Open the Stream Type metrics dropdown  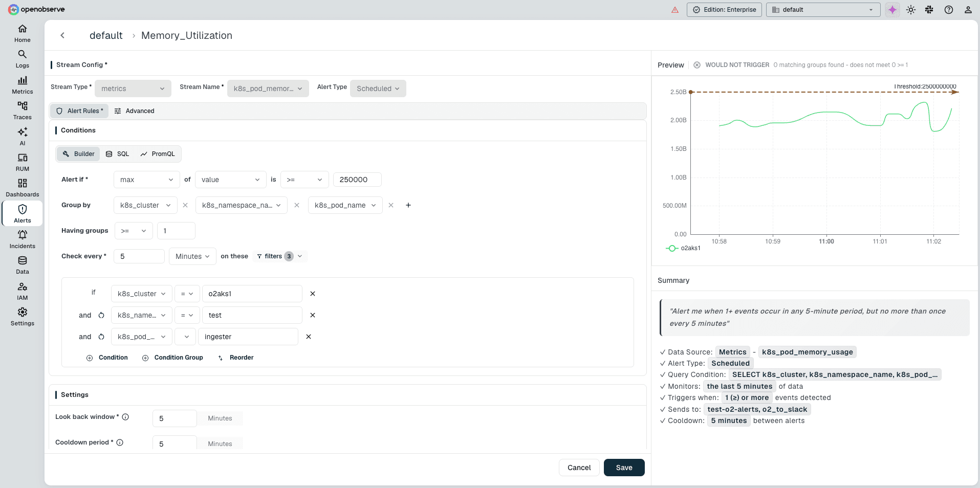pyautogui.click(x=133, y=88)
